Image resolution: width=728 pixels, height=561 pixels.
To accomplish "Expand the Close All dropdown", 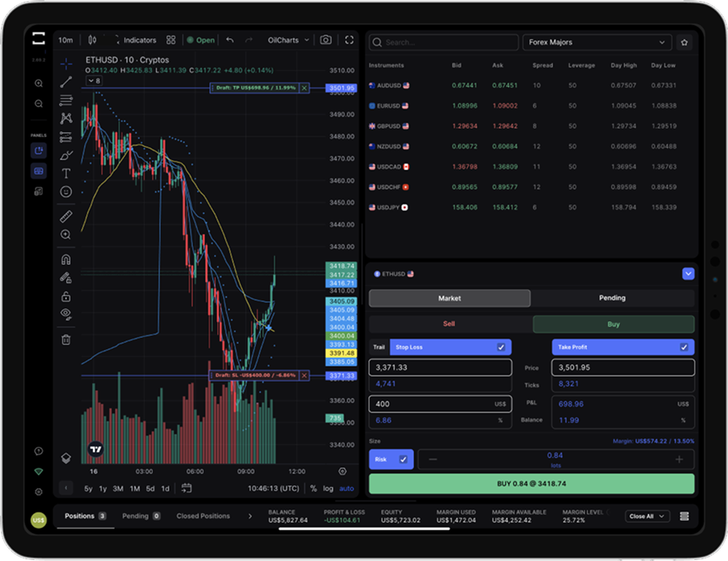I will click(x=647, y=517).
